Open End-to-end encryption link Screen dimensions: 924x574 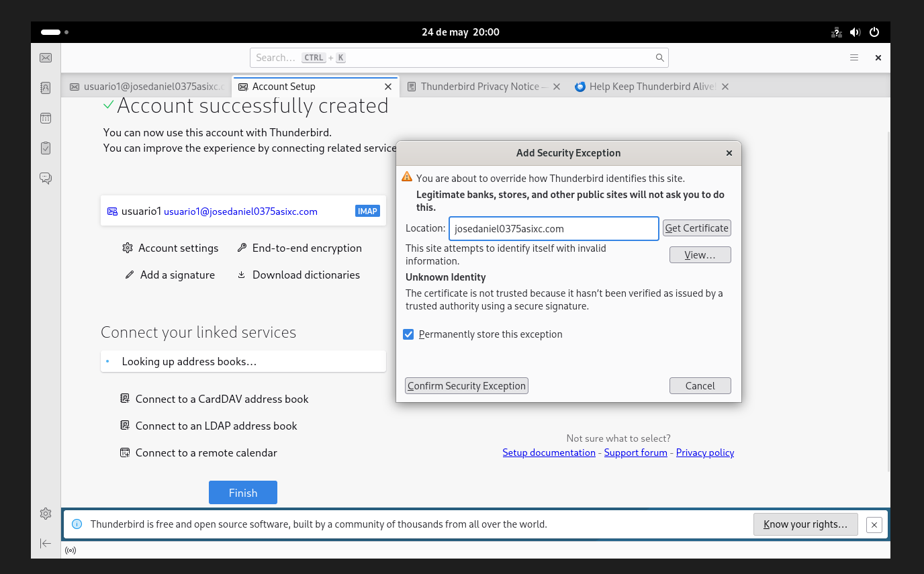299,248
